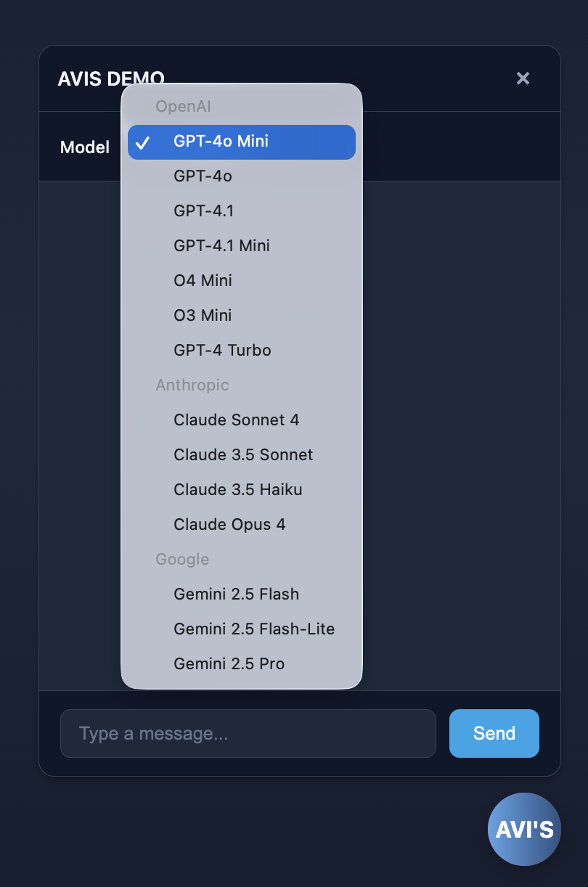This screenshot has height=887, width=588.
Task: Click the AVI'S chat bubble icon
Action: pyautogui.click(x=524, y=829)
